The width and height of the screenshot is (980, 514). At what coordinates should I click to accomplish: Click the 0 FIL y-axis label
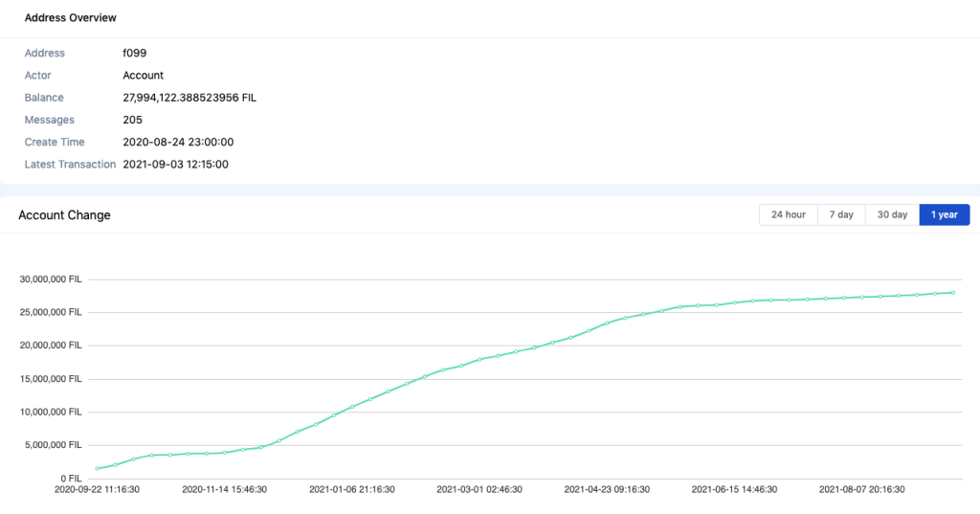pyautogui.click(x=70, y=478)
